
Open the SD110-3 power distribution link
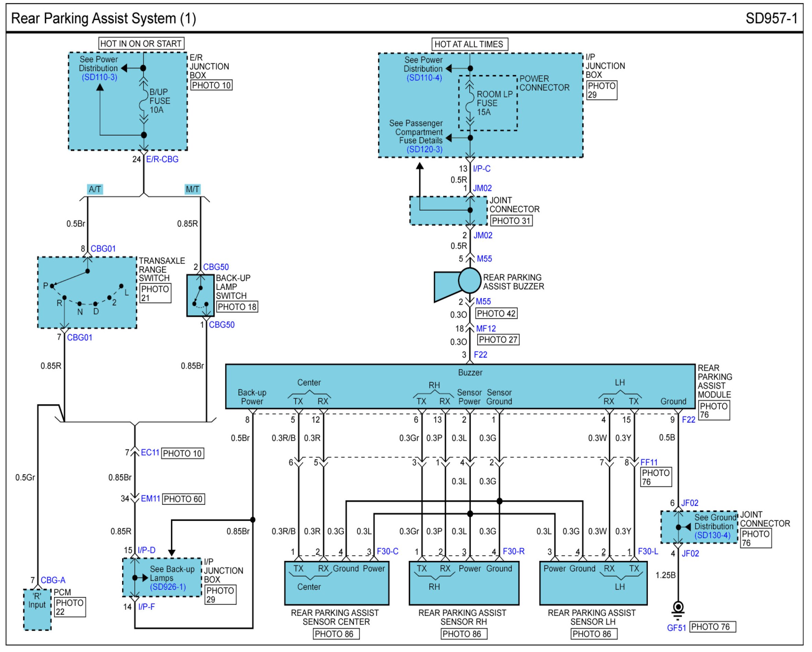[99, 77]
